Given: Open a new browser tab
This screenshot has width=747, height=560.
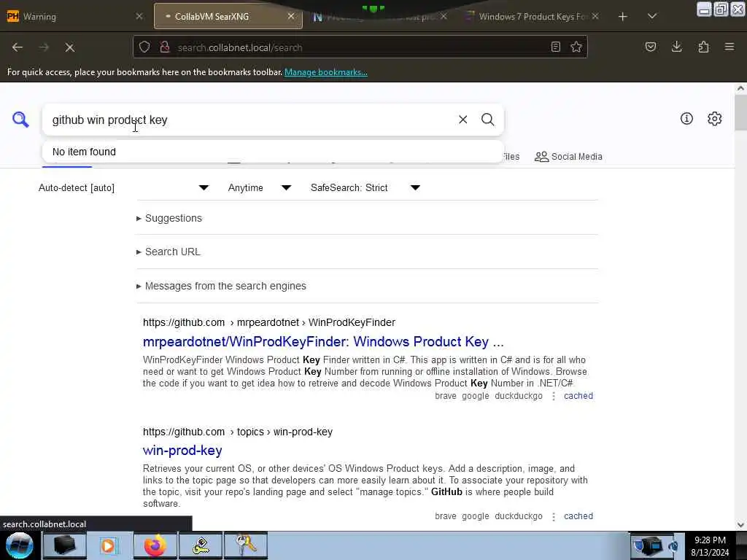Looking at the screenshot, I should [x=623, y=17].
